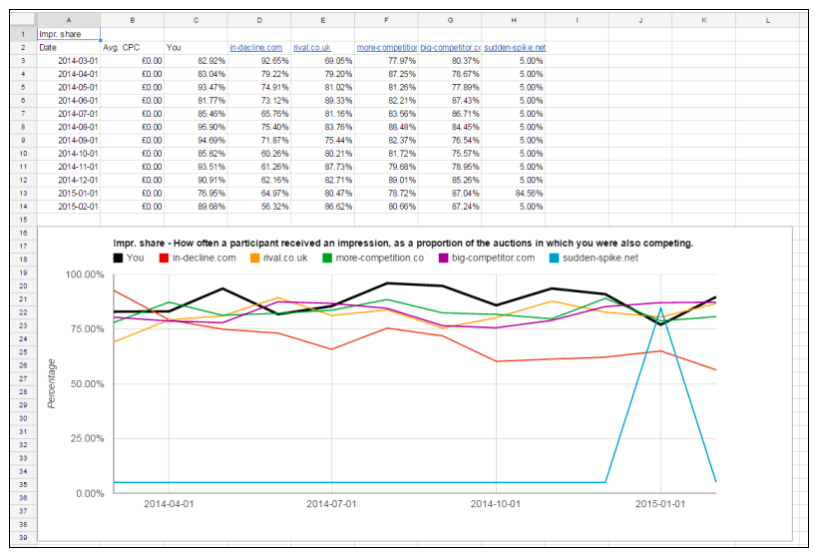Click the more-competition link in column F

387,47
